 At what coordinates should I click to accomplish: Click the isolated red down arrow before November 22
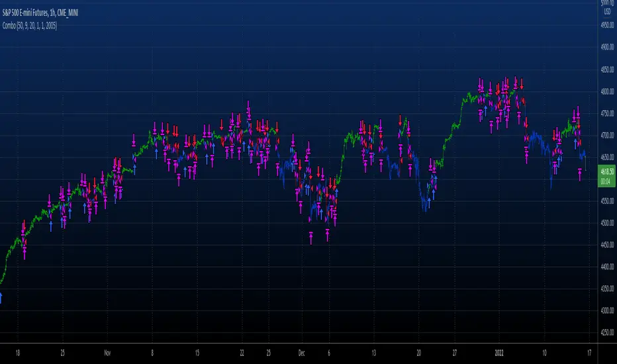point(222,124)
